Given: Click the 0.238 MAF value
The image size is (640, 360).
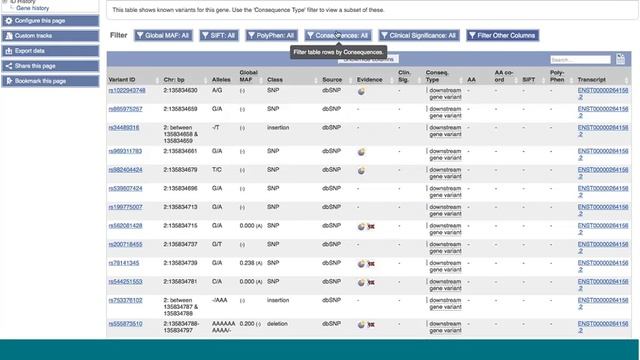Looking at the screenshot, I should pos(247,263).
